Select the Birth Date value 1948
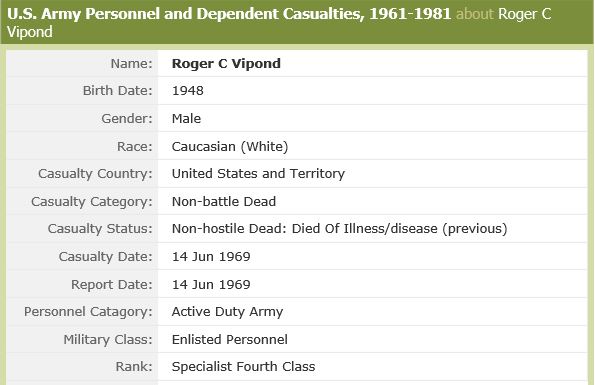The width and height of the screenshot is (595, 385). [x=187, y=91]
